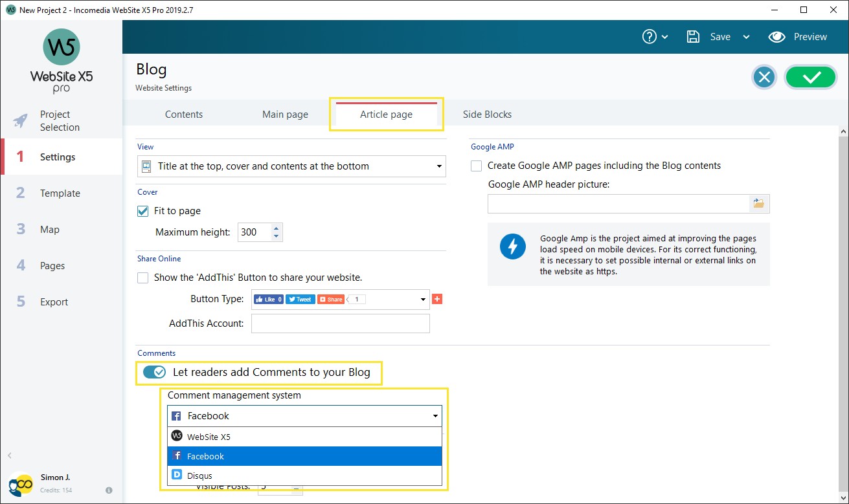Image resolution: width=849 pixels, height=504 pixels.
Task: Open the Comment management system dropdown
Action: [435, 415]
